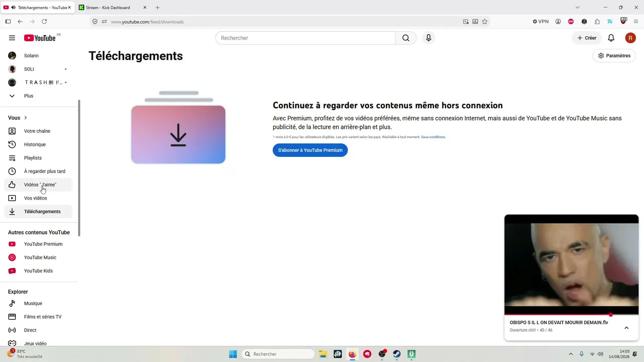644x362 pixels.
Task: Open a new browser tab
Action: (x=157, y=8)
